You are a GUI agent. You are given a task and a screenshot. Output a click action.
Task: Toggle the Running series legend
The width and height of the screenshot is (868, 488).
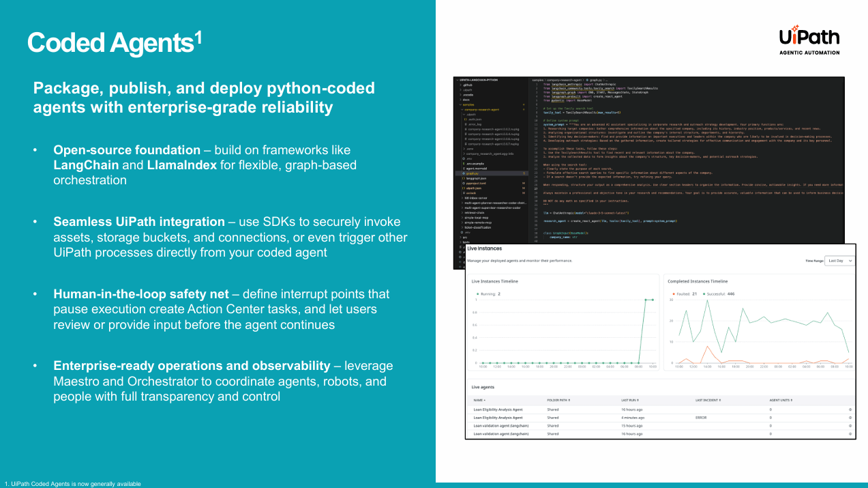tap(491, 294)
